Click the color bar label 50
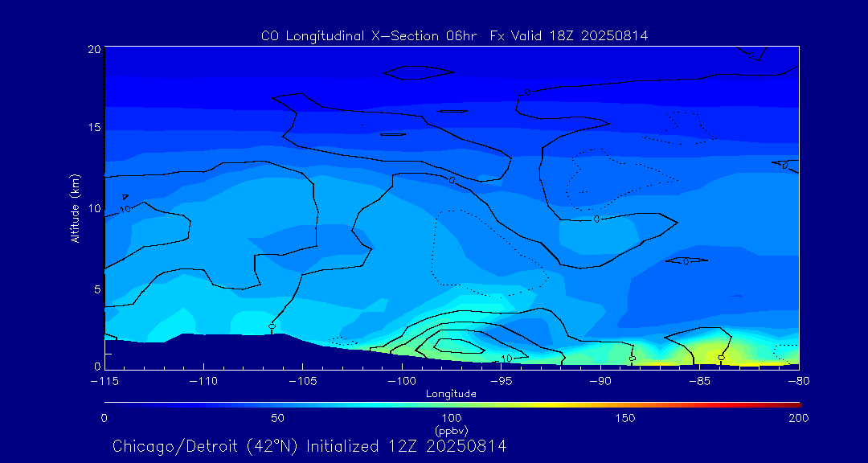This screenshot has height=463, width=868. pyautogui.click(x=277, y=418)
